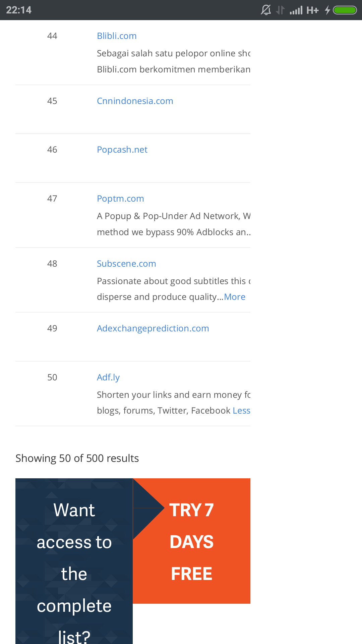
Task: Select rank number 47 row
Action: [133, 215]
